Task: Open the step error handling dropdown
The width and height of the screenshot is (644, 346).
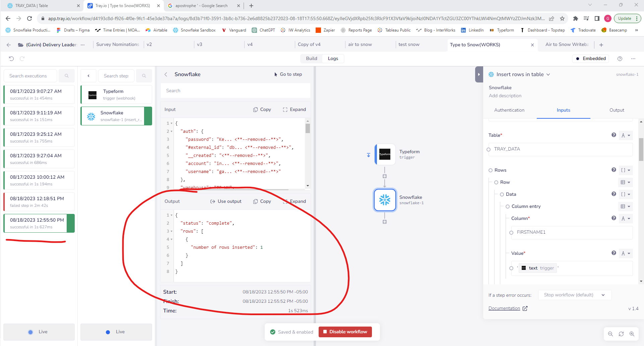Action: 575,295
